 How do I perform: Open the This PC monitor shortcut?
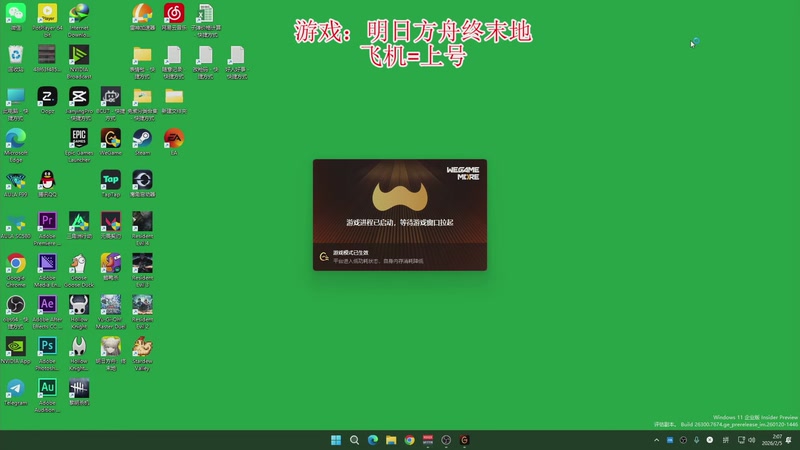[x=16, y=104]
